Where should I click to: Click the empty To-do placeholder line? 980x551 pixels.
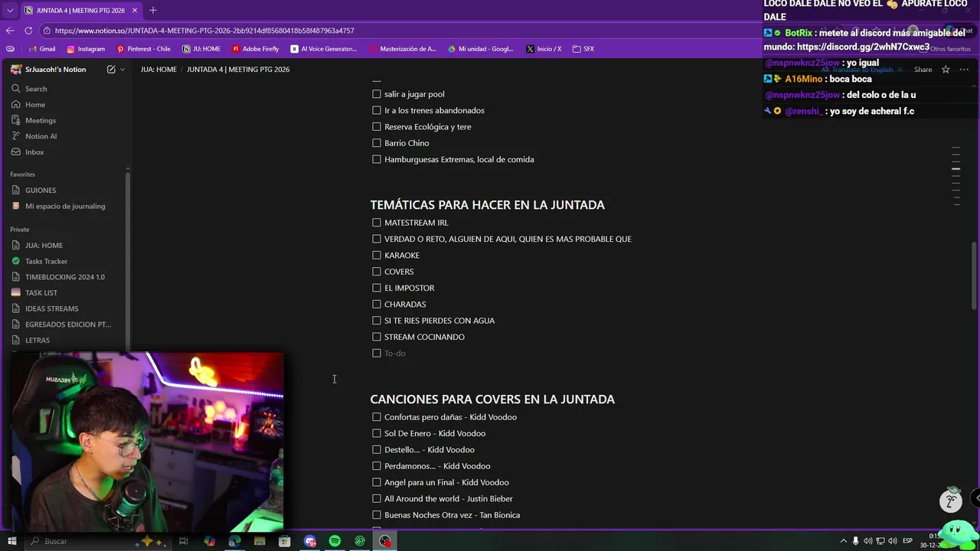395,354
